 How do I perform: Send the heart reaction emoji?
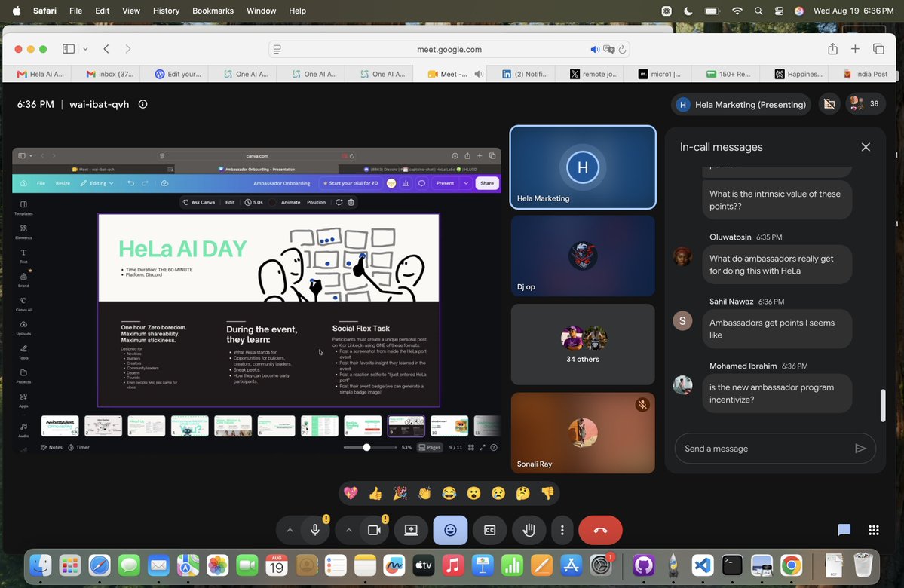pos(351,493)
